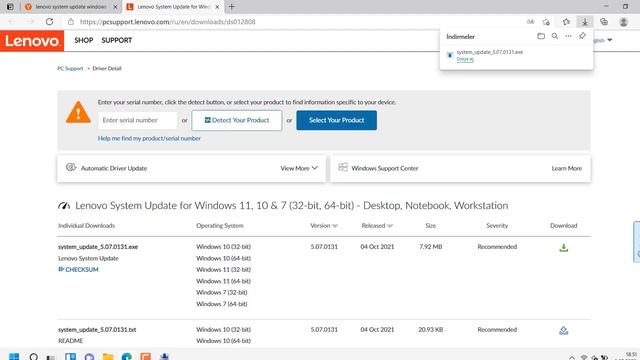Click Select Your Product button
640x360 pixels.
tap(336, 120)
